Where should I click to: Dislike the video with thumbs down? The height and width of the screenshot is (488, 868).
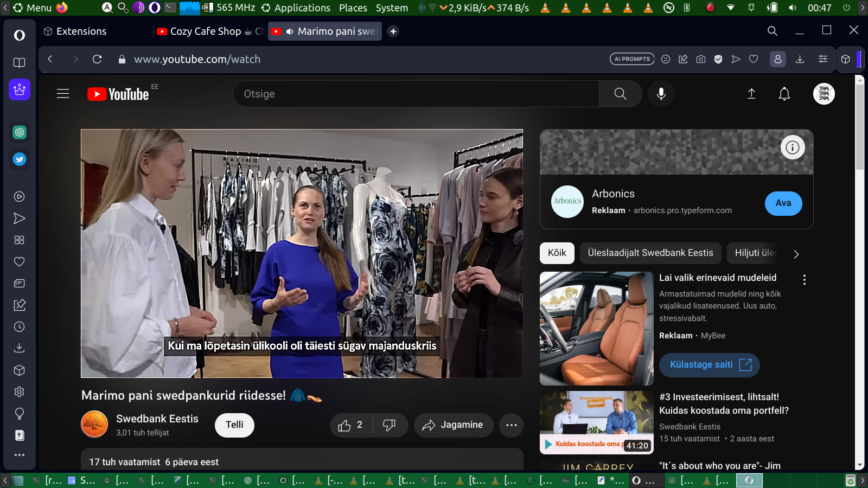tap(389, 425)
